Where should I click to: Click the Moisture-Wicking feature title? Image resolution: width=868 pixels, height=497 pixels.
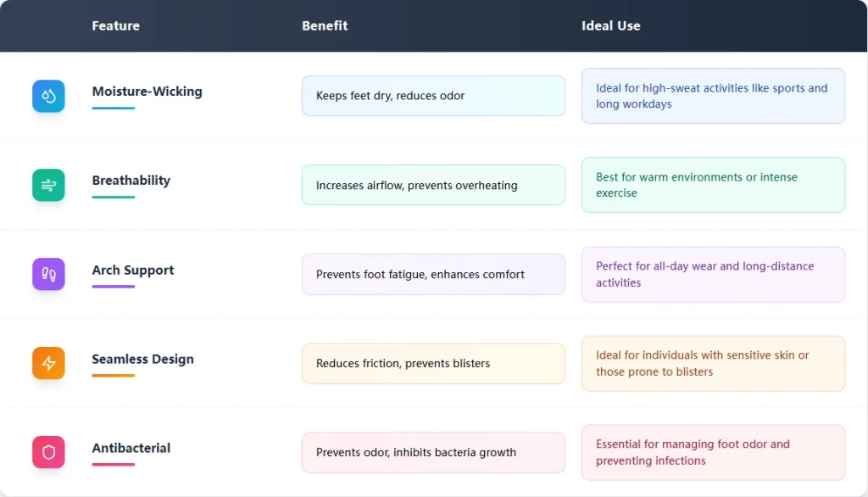(x=147, y=92)
